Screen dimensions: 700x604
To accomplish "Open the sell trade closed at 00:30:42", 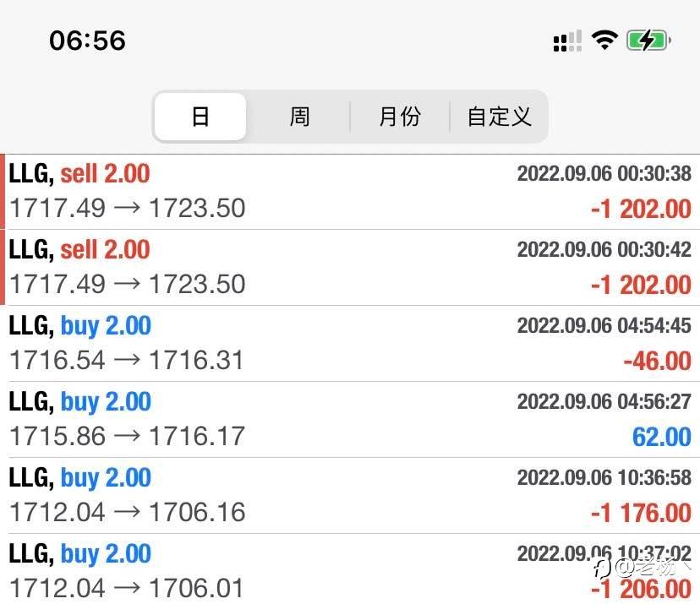I will click(x=350, y=268).
